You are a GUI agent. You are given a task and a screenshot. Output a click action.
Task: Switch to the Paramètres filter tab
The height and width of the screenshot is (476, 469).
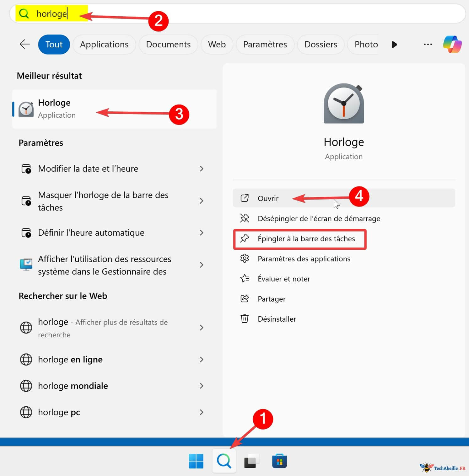pyautogui.click(x=265, y=44)
